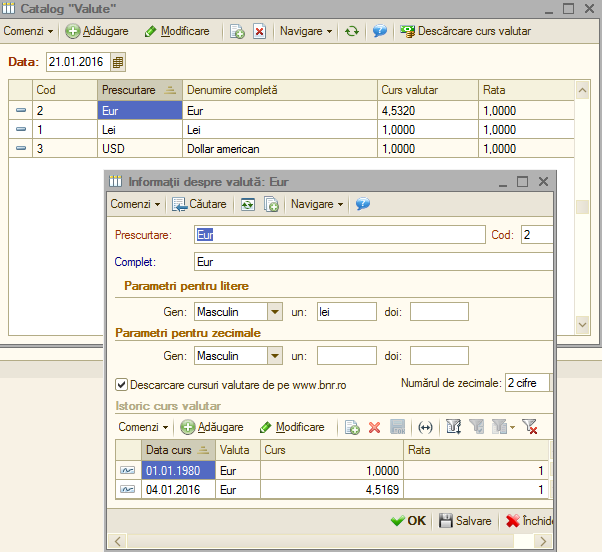Viewport: 602px width, 552px height.
Task: Open calendar picker next to Data field
Action: tap(118, 62)
